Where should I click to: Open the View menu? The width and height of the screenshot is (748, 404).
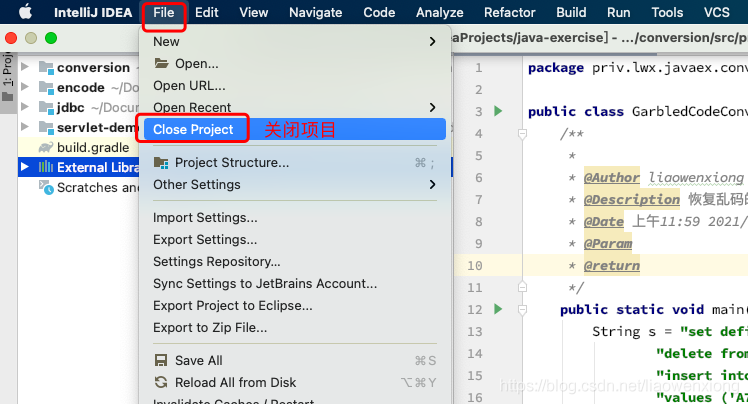254,12
